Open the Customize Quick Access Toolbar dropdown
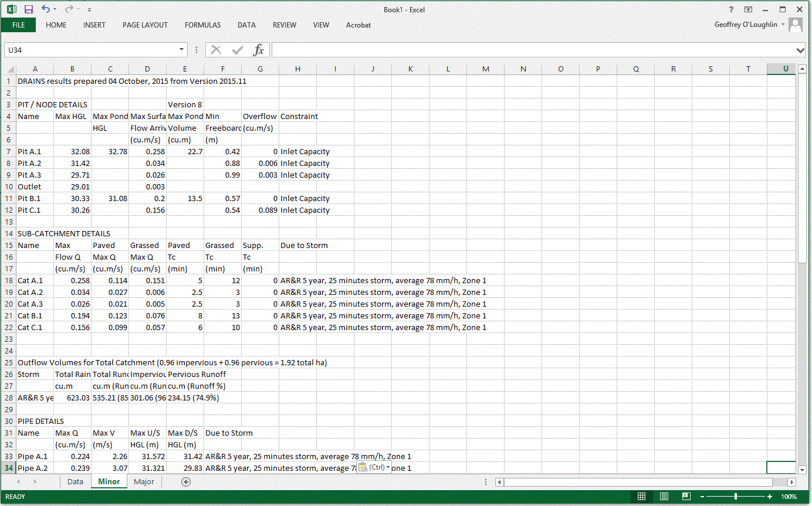812x506 pixels. 89,10
